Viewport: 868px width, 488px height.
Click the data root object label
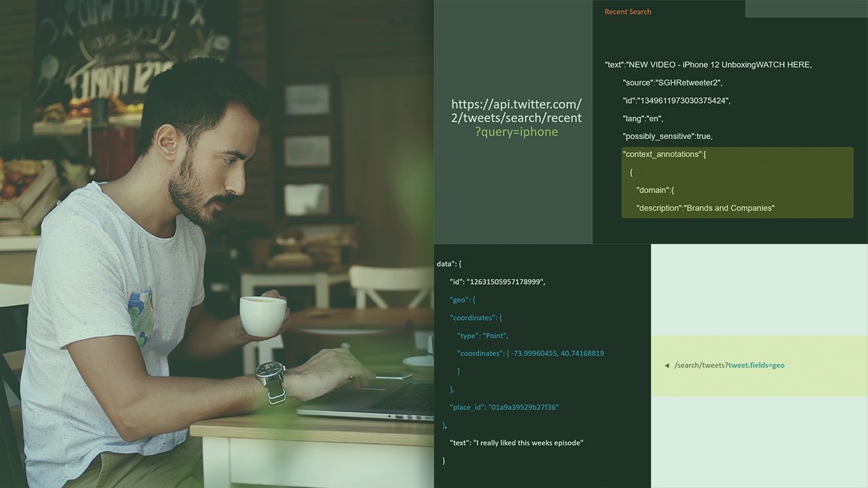click(x=448, y=263)
